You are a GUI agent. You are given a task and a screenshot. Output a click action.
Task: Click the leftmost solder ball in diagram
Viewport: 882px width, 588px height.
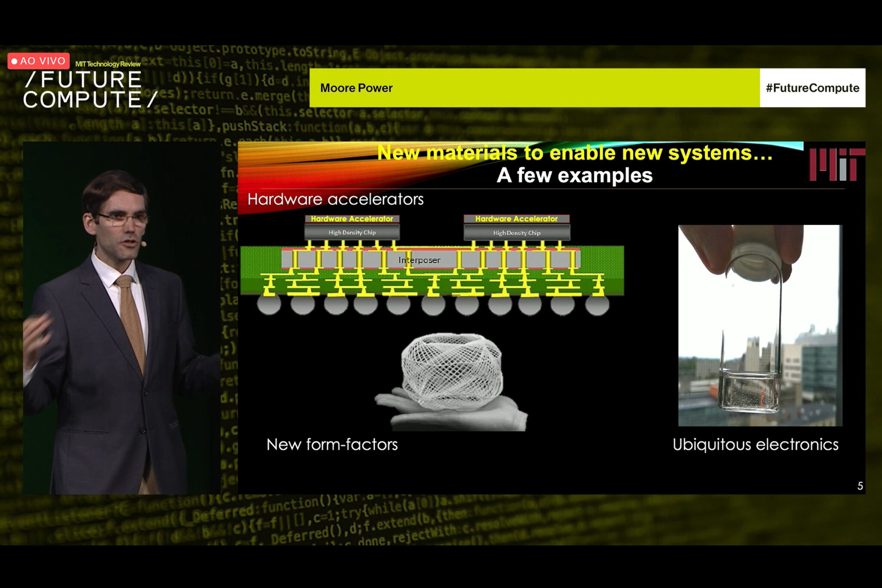[269, 304]
